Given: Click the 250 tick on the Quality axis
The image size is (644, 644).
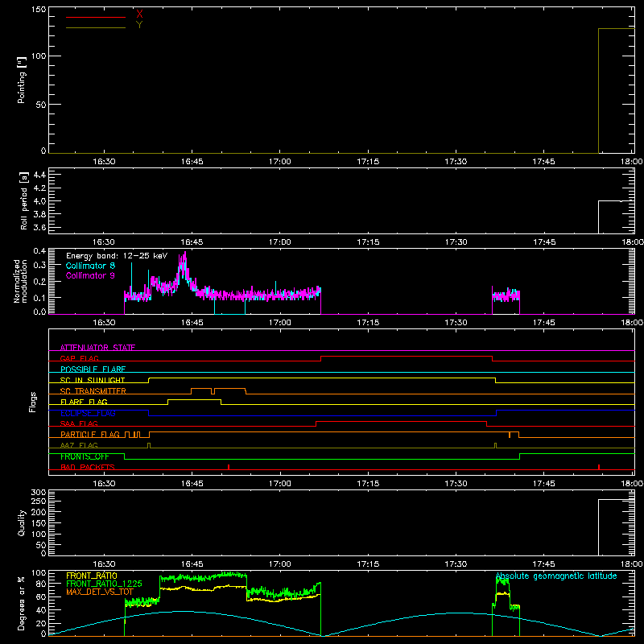Looking at the screenshot, I should pos(39,501).
